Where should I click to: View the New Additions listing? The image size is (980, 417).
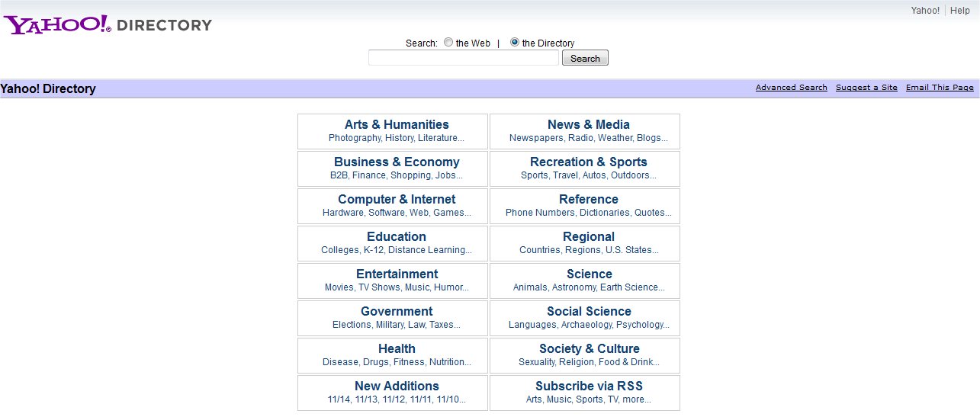397,387
